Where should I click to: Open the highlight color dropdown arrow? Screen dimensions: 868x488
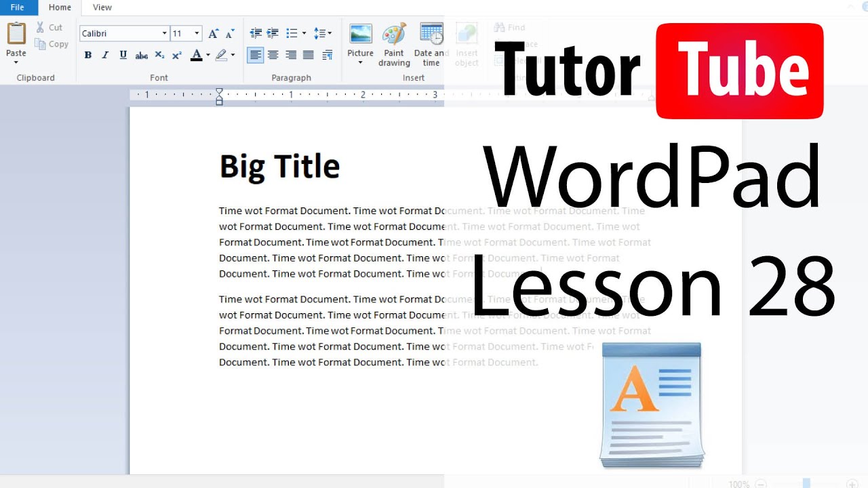coord(233,56)
